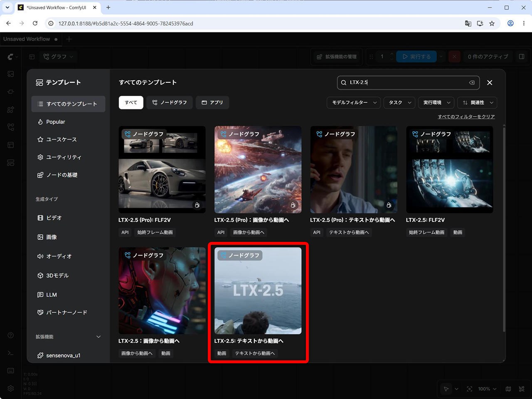Click the fit view icon in canvas toolbar
This screenshot has height=399, width=532.
(469, 389)
